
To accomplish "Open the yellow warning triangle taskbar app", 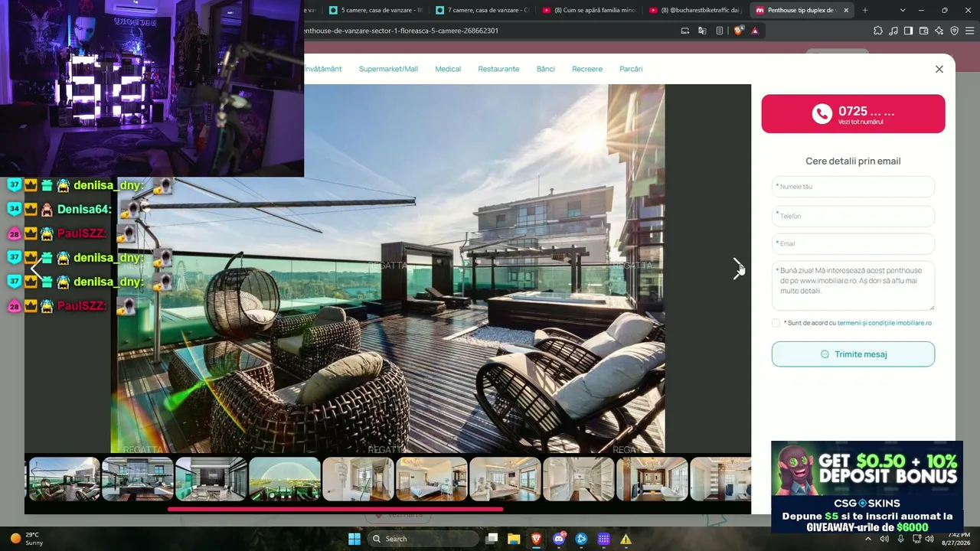I will pyautogui.click(x=626, y=539).
